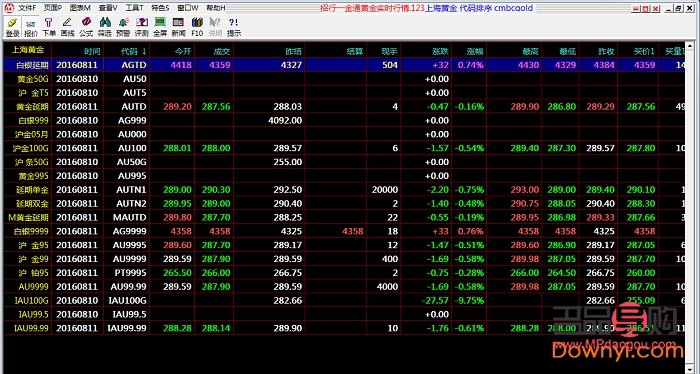Click the 评测 evaluation icon

[x=142, y=27]
